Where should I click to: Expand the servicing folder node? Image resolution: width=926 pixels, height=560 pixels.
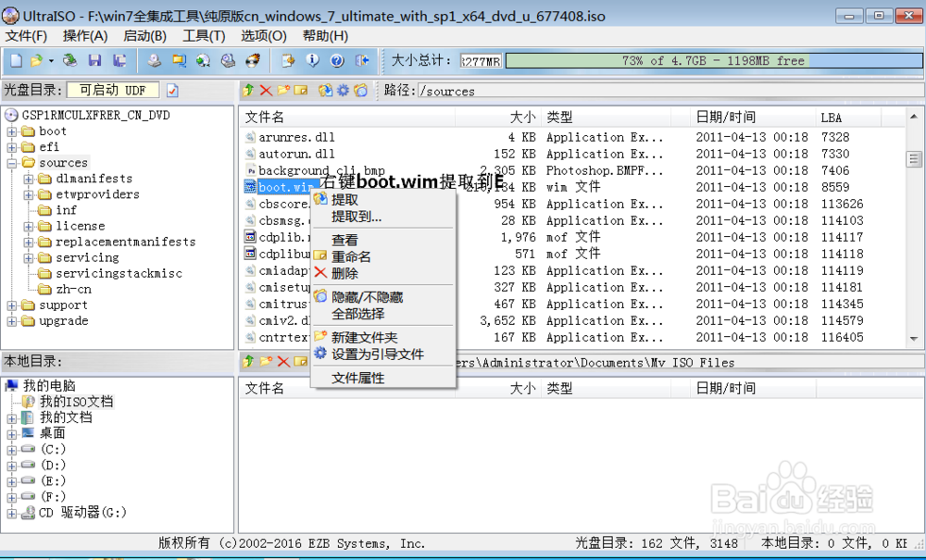pos(29,258)
